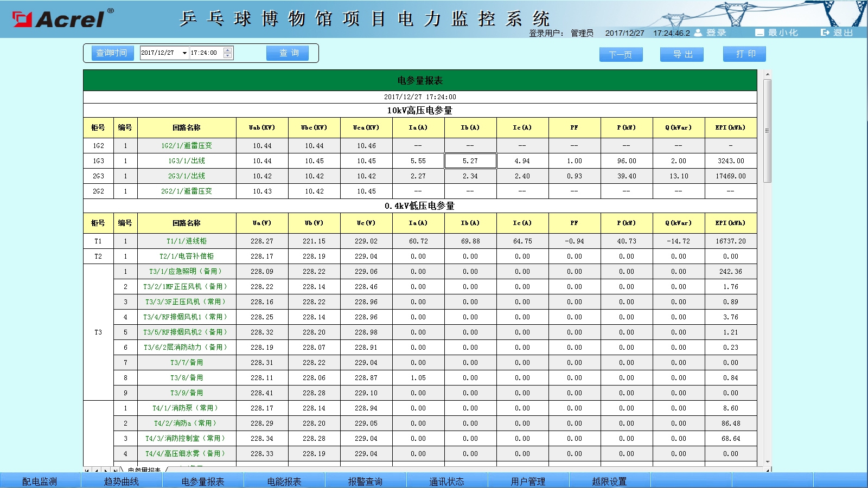Click EPI value 16737.20
This screenshot has width=868, height=488.
(x=731, y=241)
